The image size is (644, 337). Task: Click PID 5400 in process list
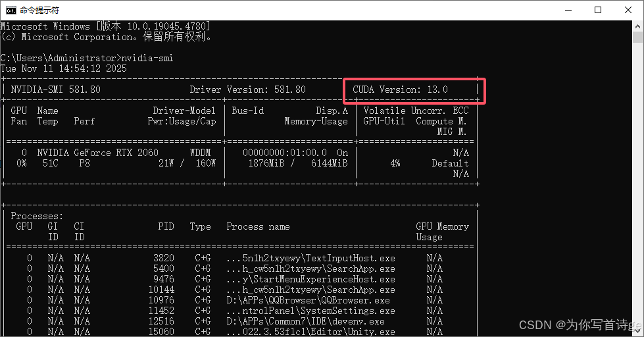163,269
